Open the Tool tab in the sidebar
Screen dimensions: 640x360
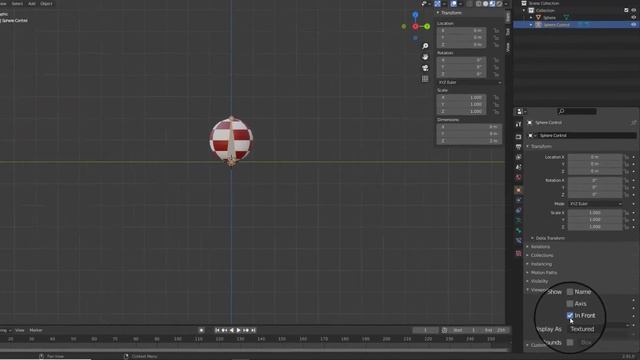click(508, 32)
